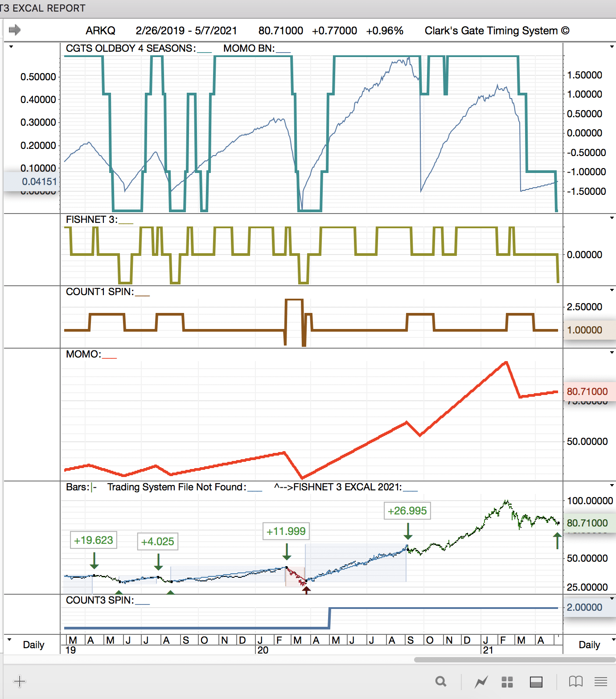Click the red line sample beside the MOMO panel label

click(109, 358)
